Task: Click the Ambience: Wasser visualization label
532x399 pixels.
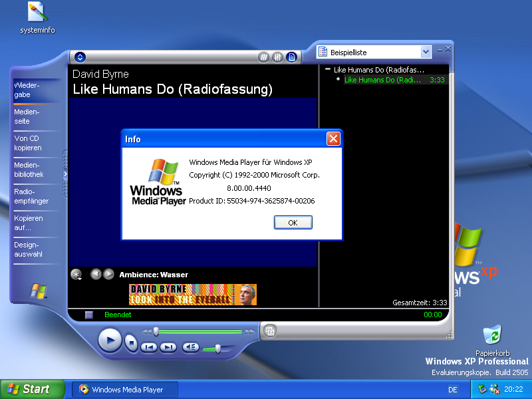Action: pyautogui.click(x=154, y=275)
